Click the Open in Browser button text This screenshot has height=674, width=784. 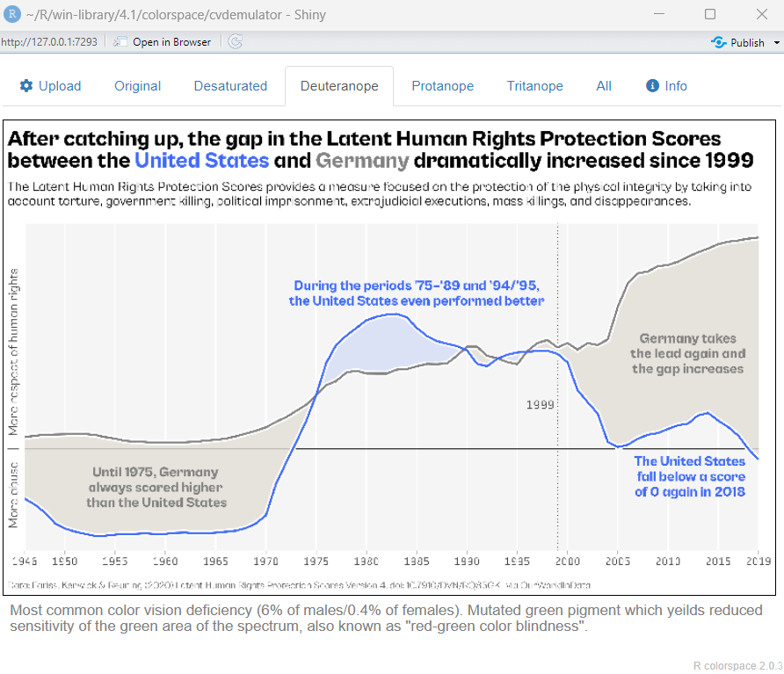click(x=171, y=41)
